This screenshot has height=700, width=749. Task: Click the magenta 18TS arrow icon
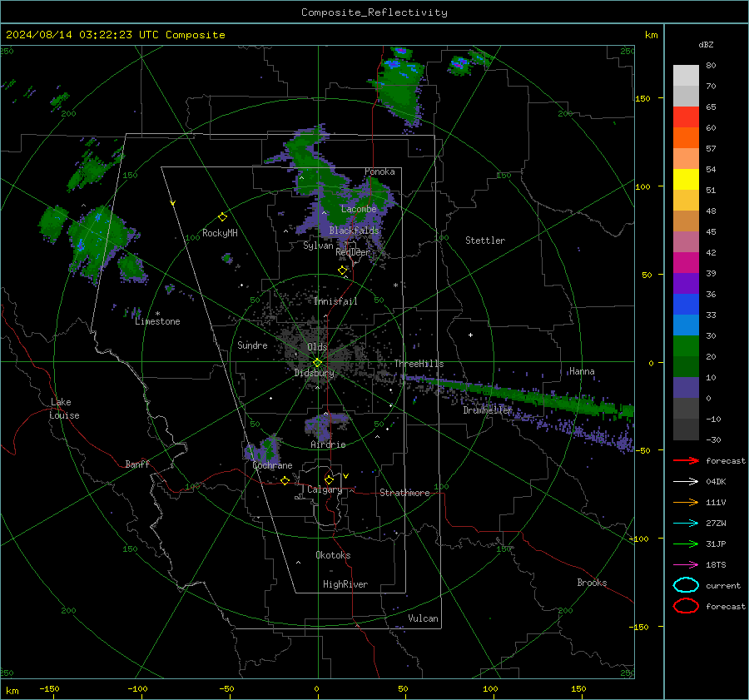(686, 565)
